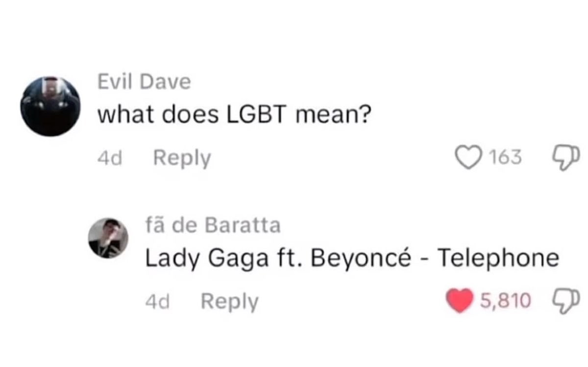Screen dimensions: 588x367
Task: Open fã de Baratta's profile picture
Action: pos(108,238)
